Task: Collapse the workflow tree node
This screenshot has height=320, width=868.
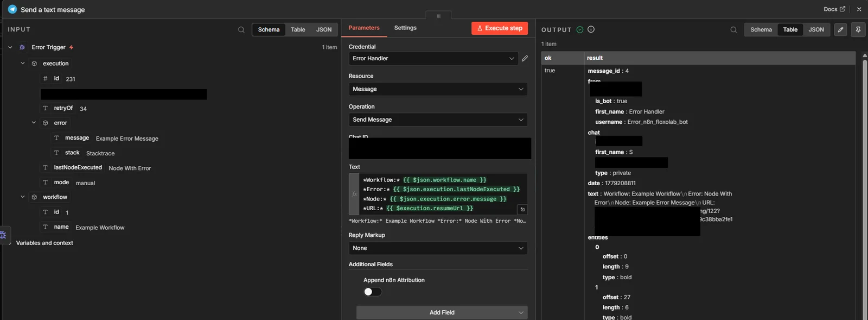Action: pos(22,197)
